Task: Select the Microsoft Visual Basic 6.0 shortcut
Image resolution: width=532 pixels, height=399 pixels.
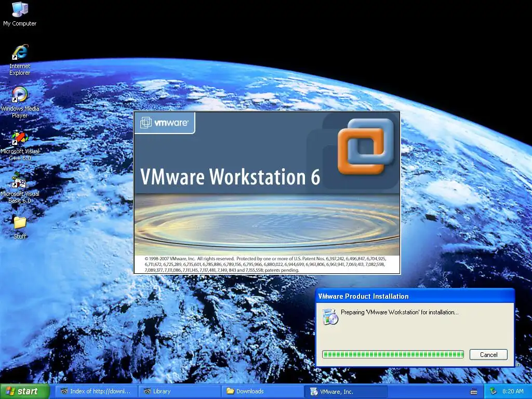Action: 20,187
